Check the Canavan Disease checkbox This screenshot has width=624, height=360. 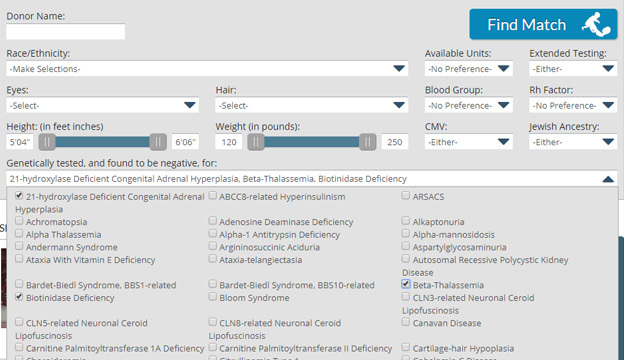(406, 321)
